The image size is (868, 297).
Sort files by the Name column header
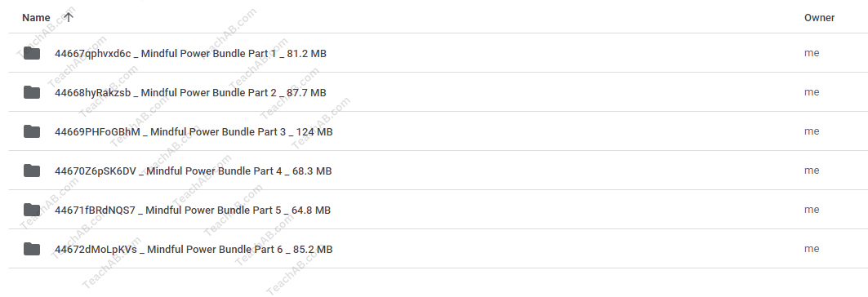(36, 18)
